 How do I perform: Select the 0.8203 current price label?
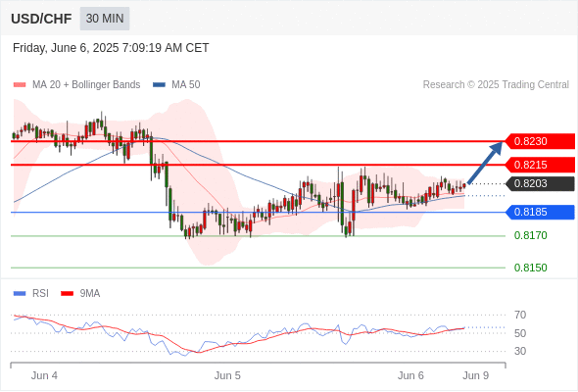pos(540,183)
